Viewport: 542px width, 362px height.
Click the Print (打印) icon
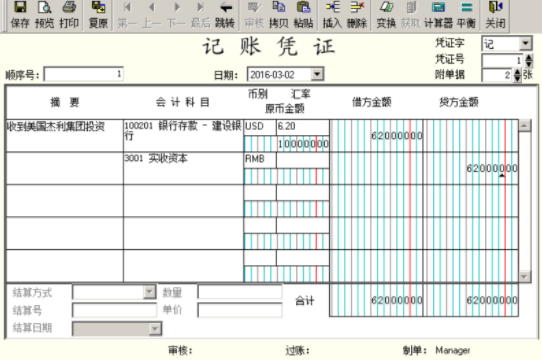tap(69, 14)
